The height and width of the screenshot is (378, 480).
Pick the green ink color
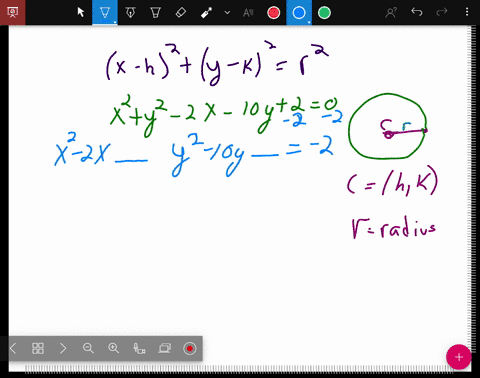tap(324, 13)
